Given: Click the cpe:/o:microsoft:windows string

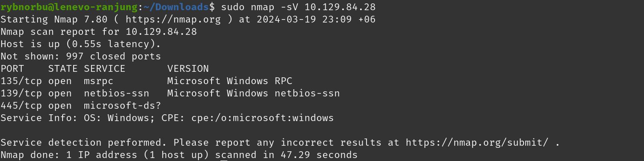Looking at the screenshot, I should [x=263, y=118].
